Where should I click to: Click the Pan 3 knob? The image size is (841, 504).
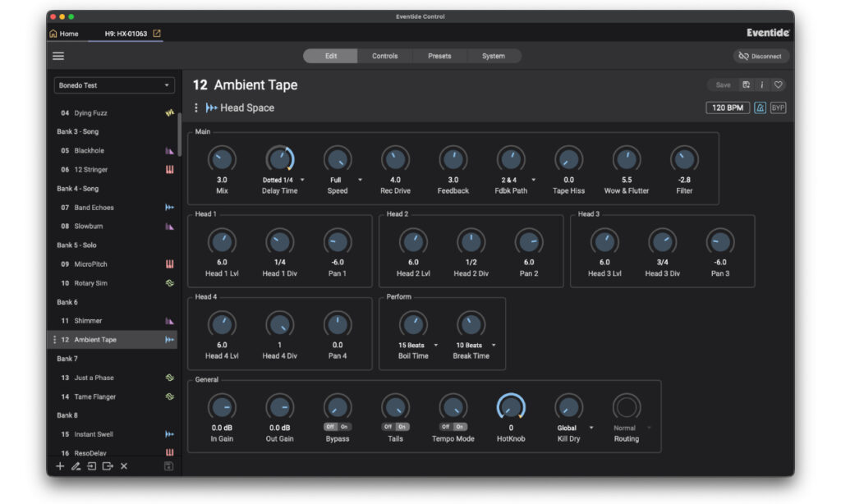click(x=719, y=242)
